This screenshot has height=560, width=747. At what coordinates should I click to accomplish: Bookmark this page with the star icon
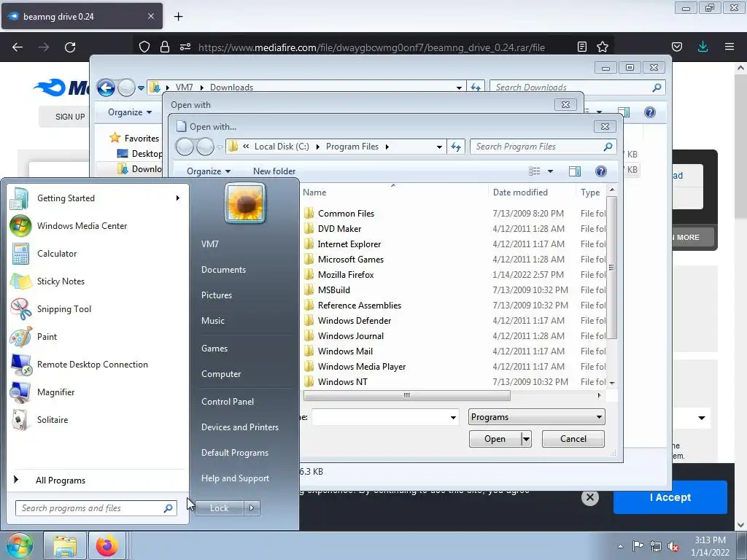(x=602, y=47)
